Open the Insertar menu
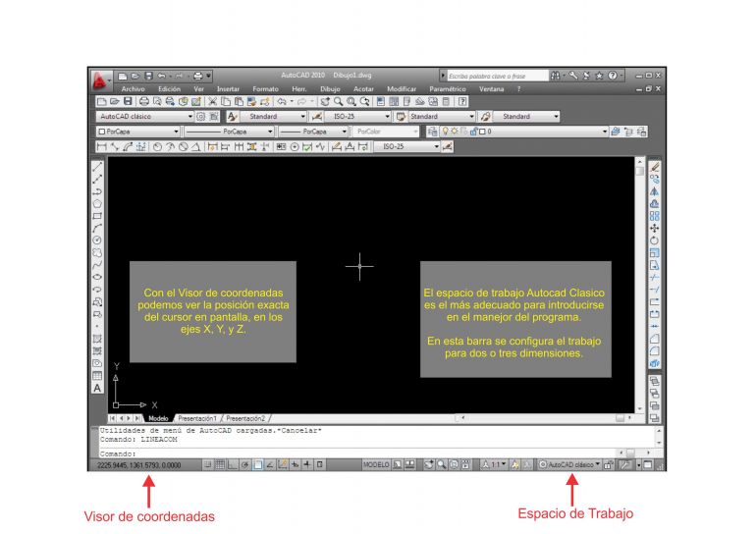 point(228,89)
